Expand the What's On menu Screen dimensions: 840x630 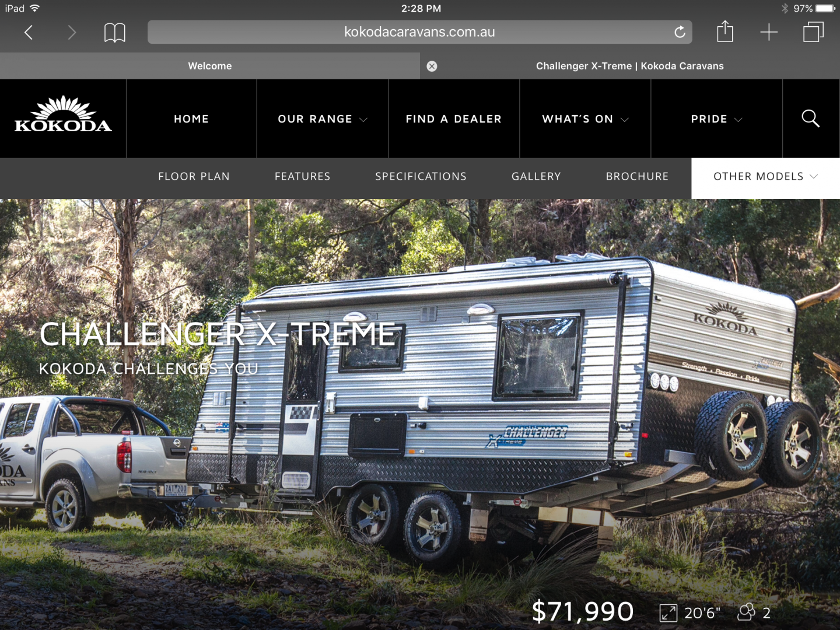[x=585, y=119]
